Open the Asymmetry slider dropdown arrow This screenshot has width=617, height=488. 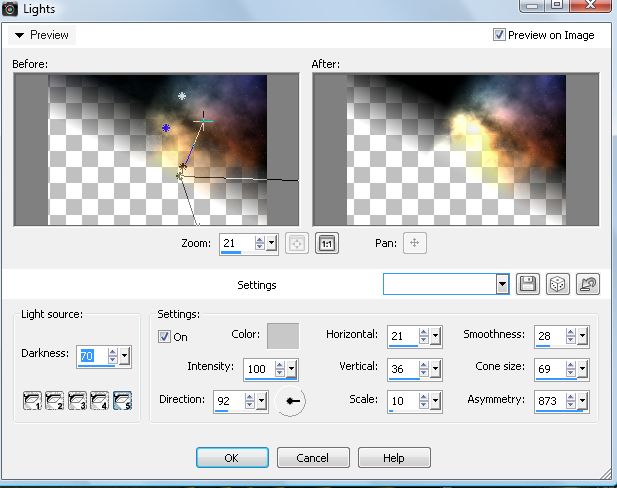[x=582, y=400]
